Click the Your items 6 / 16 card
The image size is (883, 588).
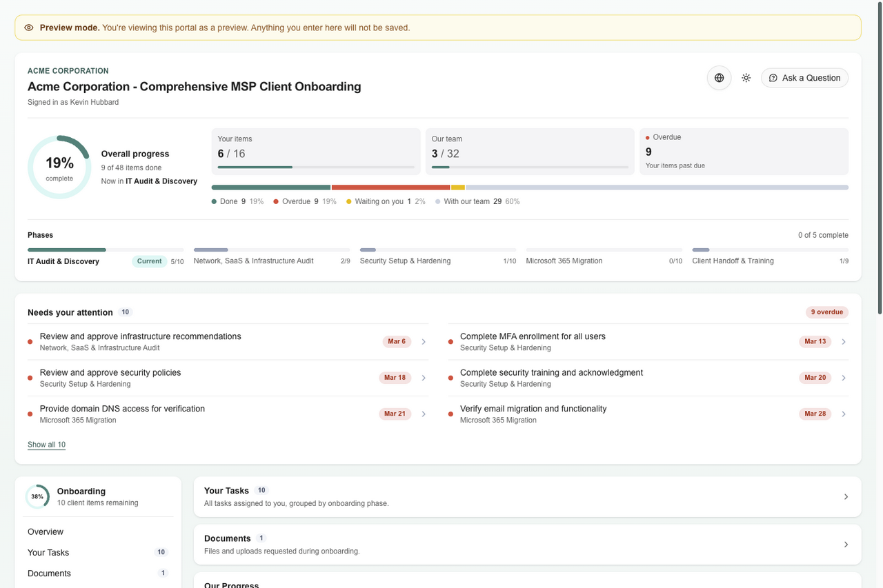pyautogui.click(x=316, y=152)
